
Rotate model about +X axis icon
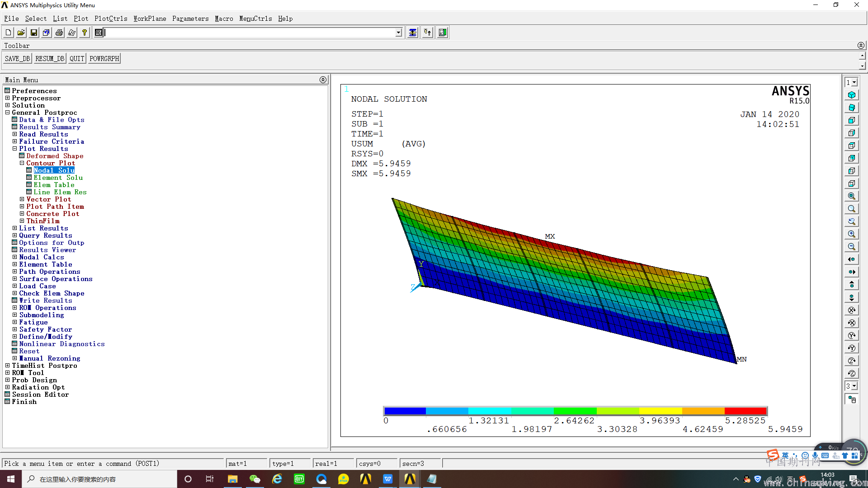(852, 310)
